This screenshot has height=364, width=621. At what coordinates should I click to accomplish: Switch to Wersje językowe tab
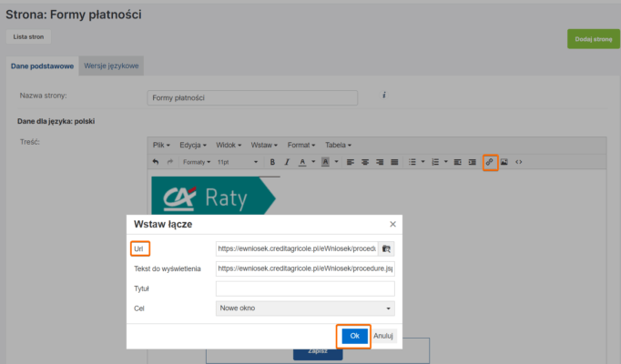tap(111, 66)
